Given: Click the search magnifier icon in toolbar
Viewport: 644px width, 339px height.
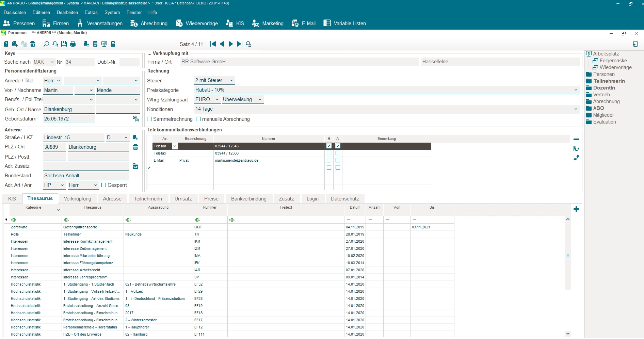Looking at the screenshot, I should click(x=46, y=44).
